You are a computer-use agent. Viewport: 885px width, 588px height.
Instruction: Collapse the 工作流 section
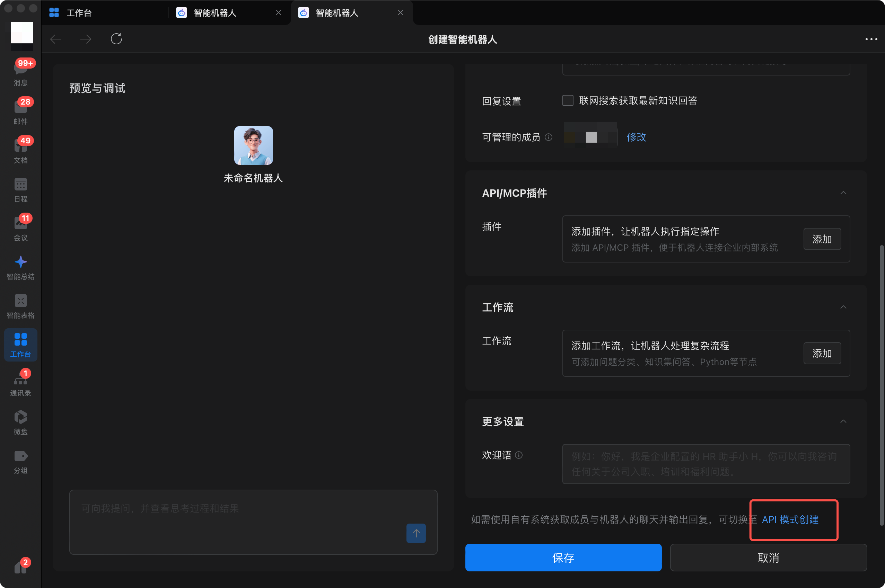843,306
